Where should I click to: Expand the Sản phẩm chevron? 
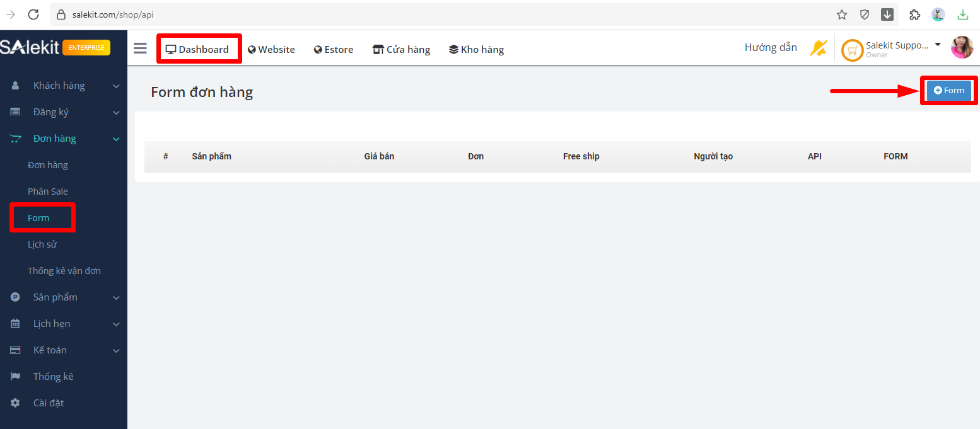tap(116, 298)
